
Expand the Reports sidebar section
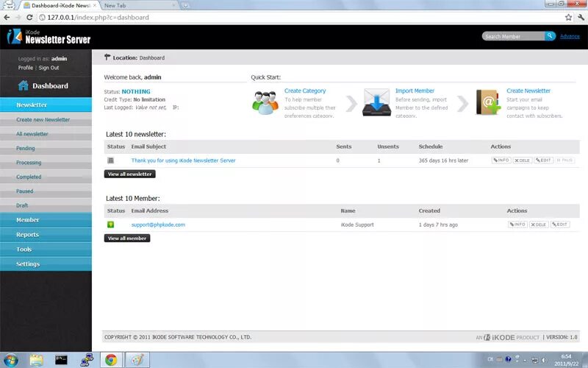pos(46,235)
